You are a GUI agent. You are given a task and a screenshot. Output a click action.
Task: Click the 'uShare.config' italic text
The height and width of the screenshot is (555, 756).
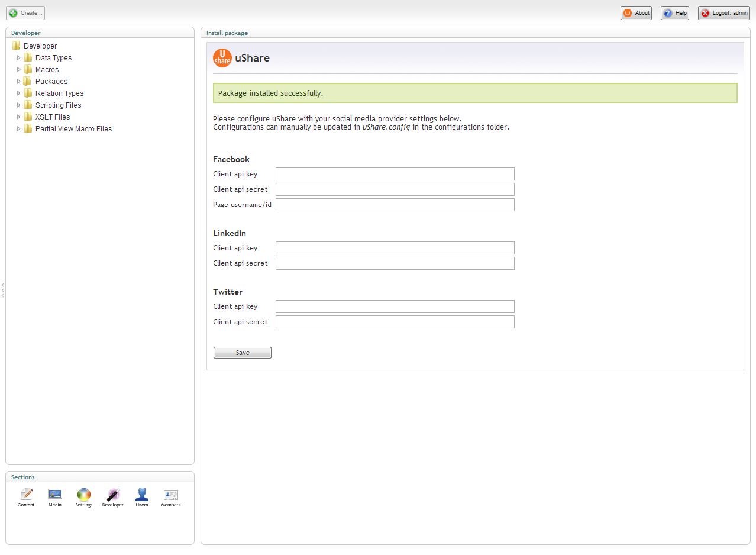(x=386, y=127)
